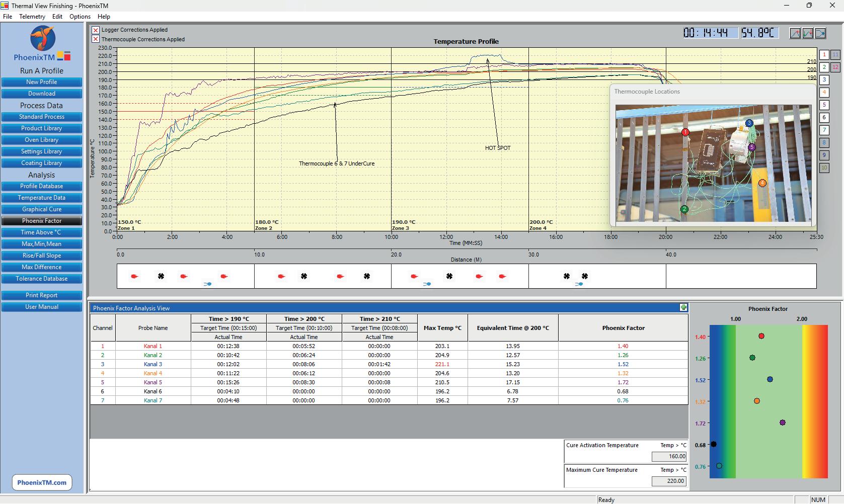Click the last burner flame icon in Zone 3
This screenshot has height=504, width=844.
502,276
